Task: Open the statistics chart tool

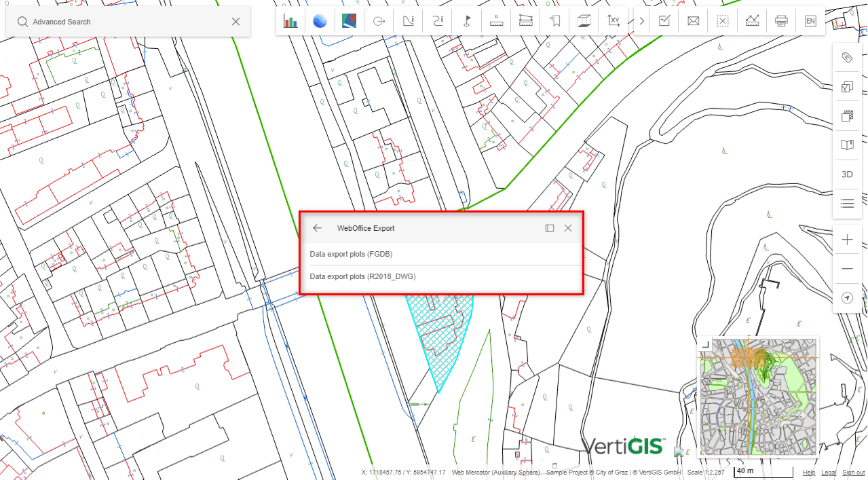Action: click(290, 20)
